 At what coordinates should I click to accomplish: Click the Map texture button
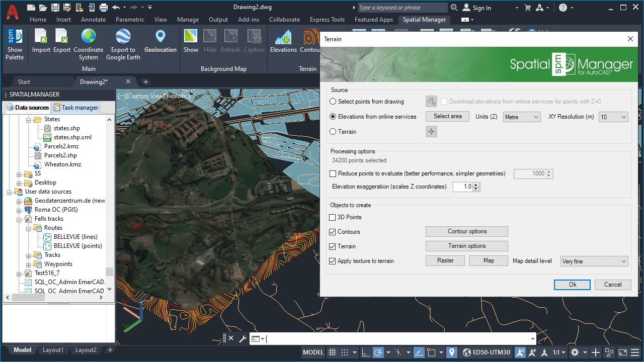tap(489, 260)
